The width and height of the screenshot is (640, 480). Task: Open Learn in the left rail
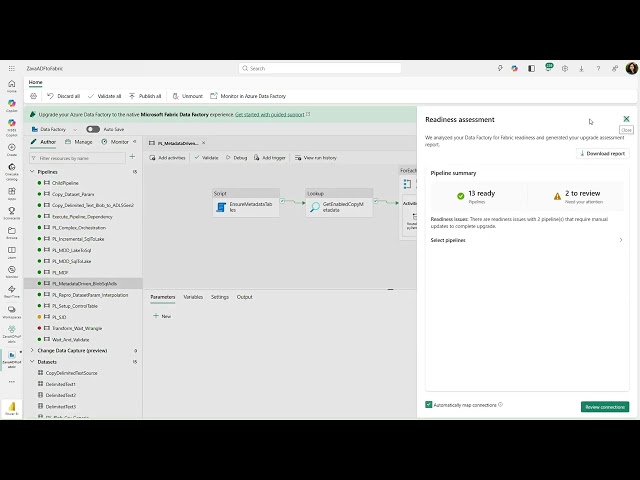click(x=12, y=252)
